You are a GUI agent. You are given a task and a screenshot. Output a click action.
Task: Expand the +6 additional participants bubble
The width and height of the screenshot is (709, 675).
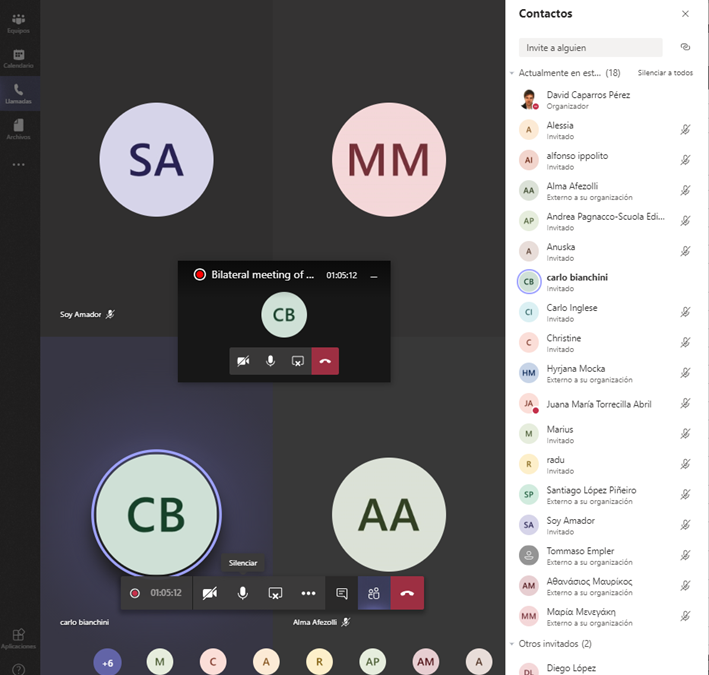[x=108, y=662]
